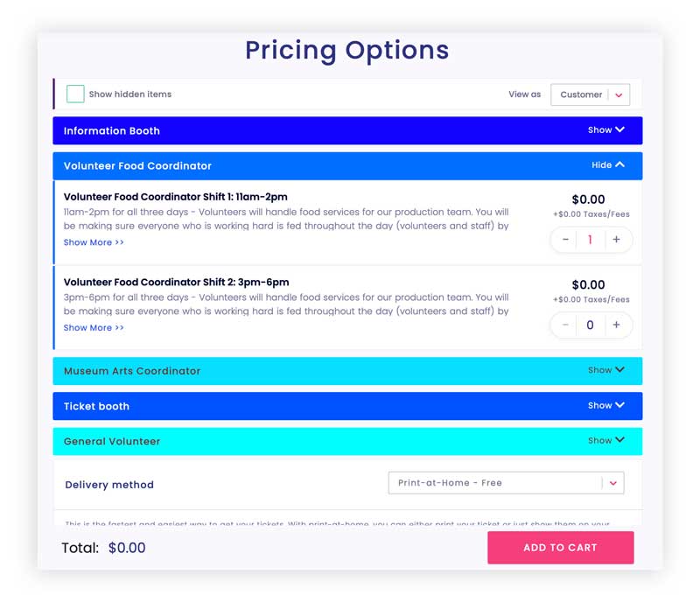Expand the General Volunteer section

pyautogui.click(x=347, y=441)
